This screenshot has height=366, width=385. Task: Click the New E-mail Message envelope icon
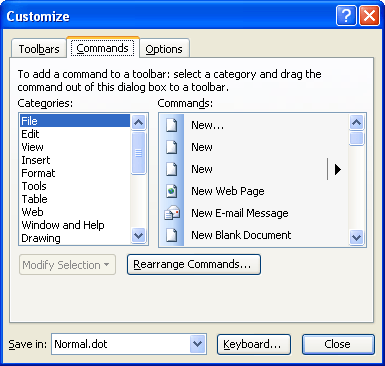172,213
